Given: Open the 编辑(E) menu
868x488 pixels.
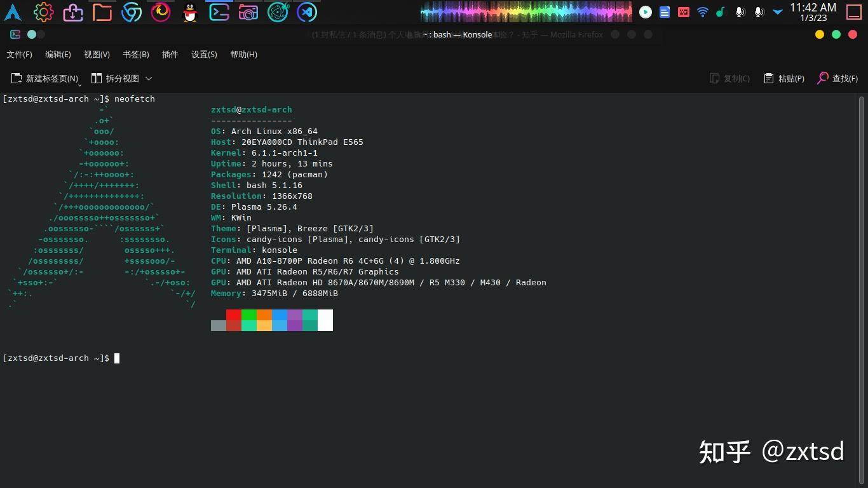Looking at the screenshot, I should [58, 55].
